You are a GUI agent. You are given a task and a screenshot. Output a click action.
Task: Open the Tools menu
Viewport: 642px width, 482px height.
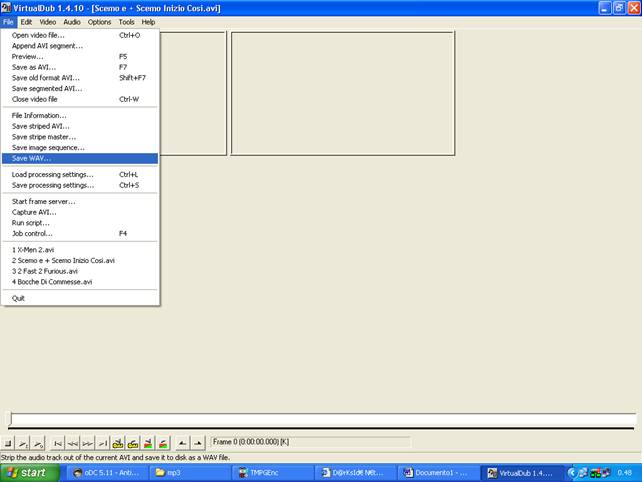click(x=127, y=22)
